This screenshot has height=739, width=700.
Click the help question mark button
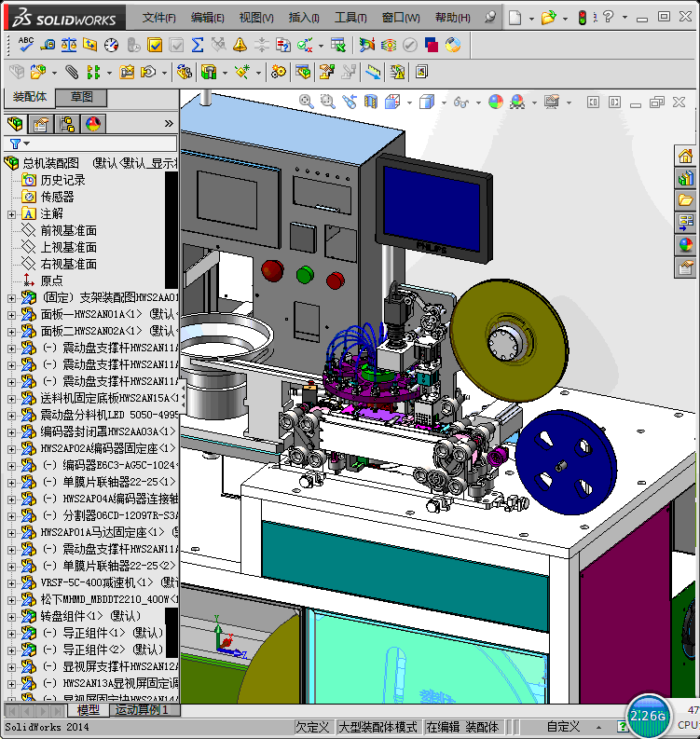pos(609,18)
